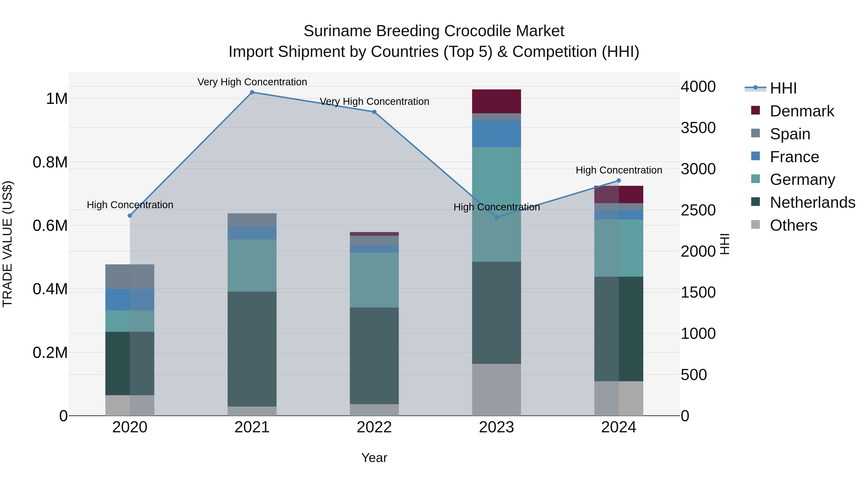Click the rotated 'HHI' right axis title

[x=725, y=244]
